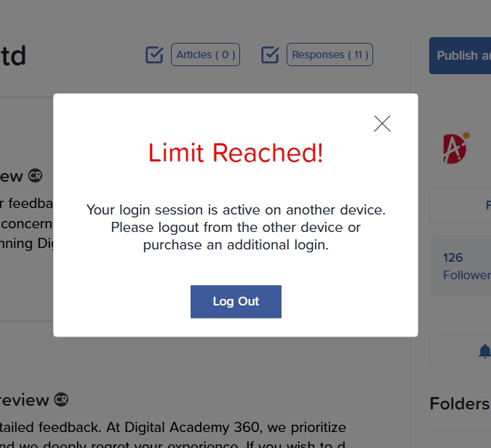The width and height of the screenshot is (491, 448).
Task: Toggle the Articles checkbox
Action: pyautogui.click(x=154, y=55)
